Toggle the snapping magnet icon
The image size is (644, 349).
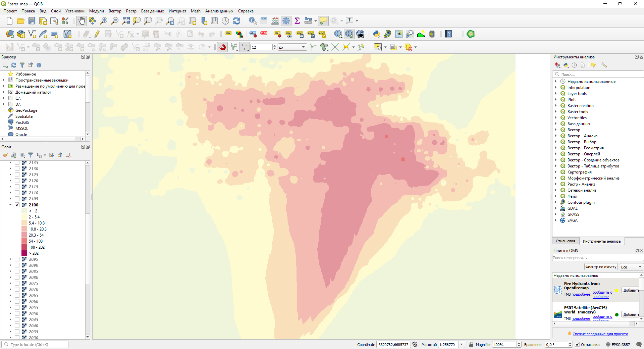pos(222,47)
